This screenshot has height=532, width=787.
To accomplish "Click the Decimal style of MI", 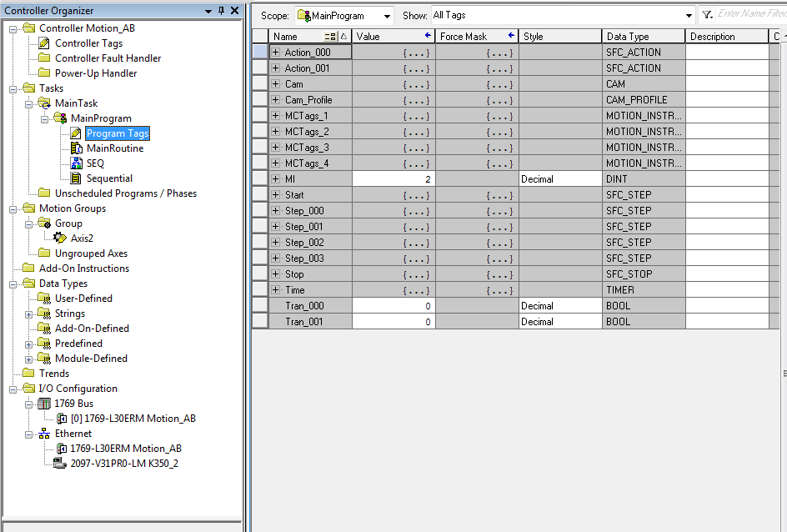I will 560,179.
